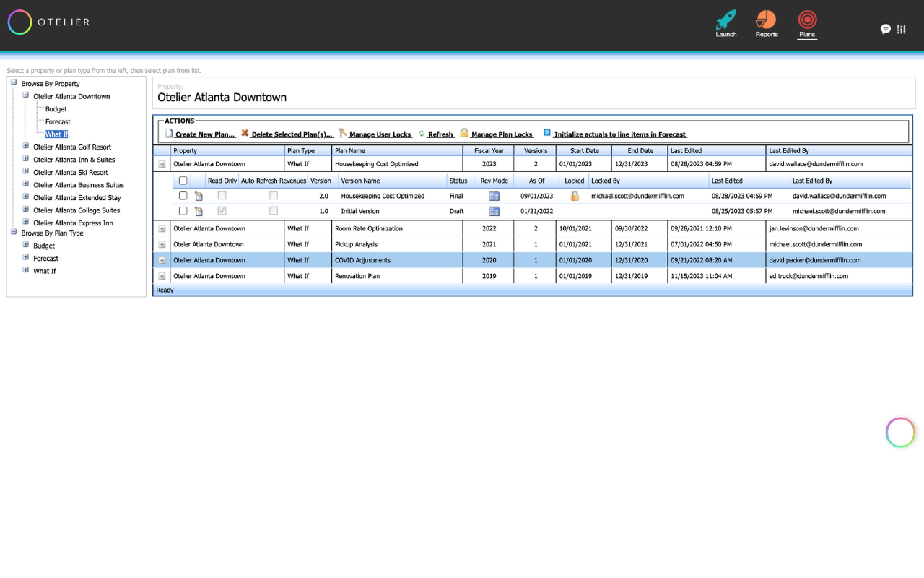Image resolution: width=924 pixels, height=578 pixels.
Task: Check the select box for Initial Version
Action: click(x=183, y=211)
